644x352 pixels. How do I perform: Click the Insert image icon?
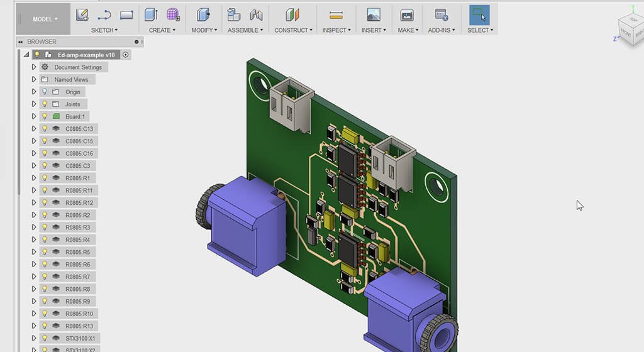pos(374,14)
